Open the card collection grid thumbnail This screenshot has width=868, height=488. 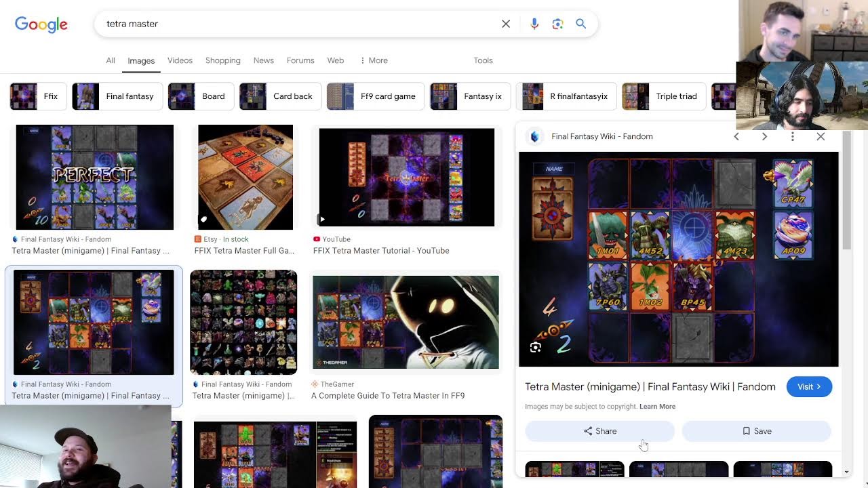coord(243,322)
